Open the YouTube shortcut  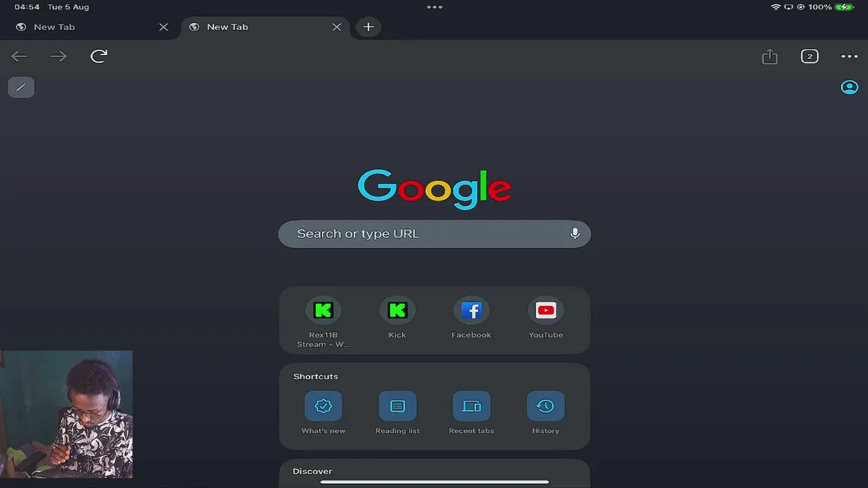(x=546, y=317)
